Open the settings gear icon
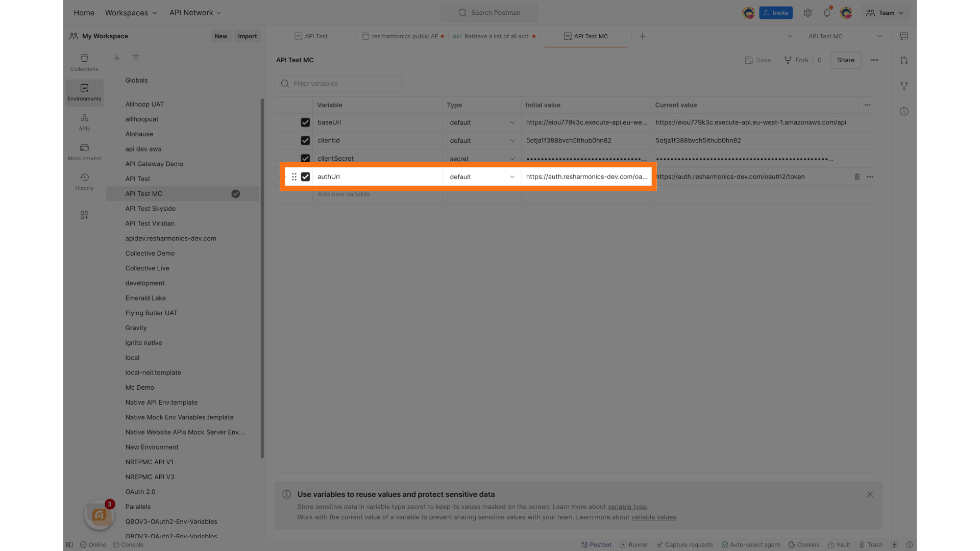Viewport: 980px width, 551px height. [x=807, y=13]
